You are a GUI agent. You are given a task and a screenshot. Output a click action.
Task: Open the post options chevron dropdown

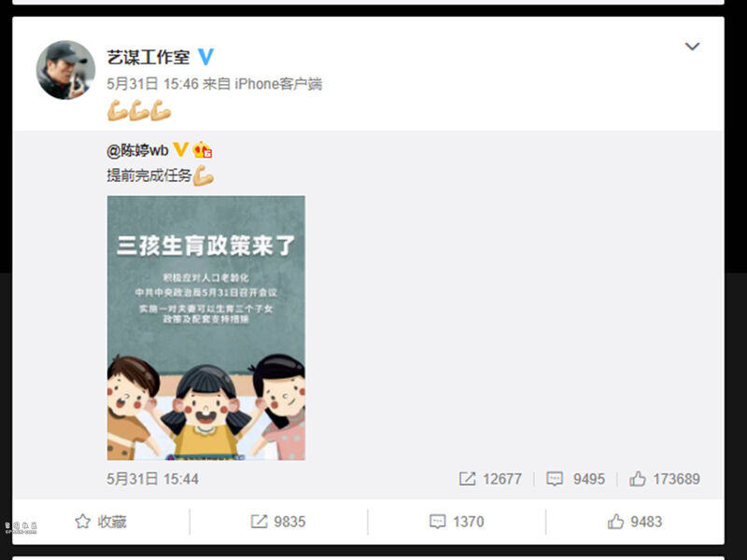(x=692, y=46)
